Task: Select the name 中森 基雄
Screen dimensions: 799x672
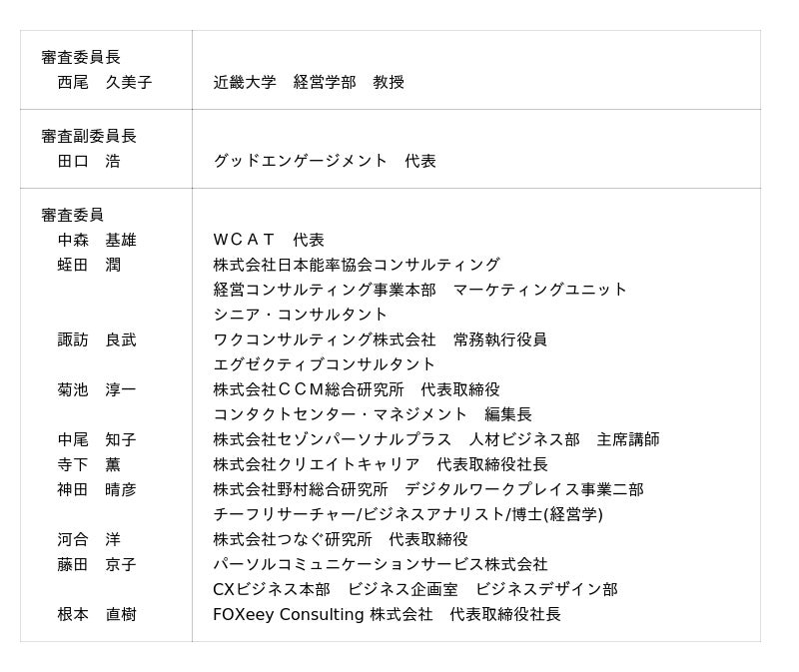Action: click(97, 240)
